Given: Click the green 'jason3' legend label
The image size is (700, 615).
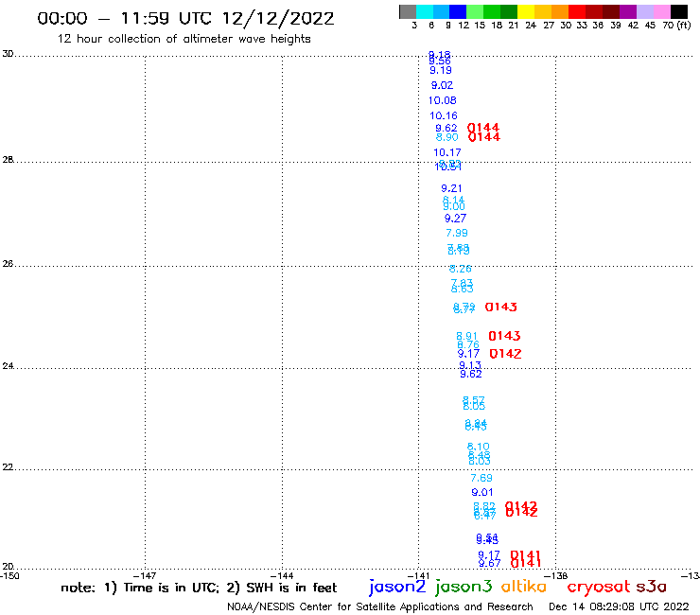Looking at the screenshot, I should [x=464, y=587].
